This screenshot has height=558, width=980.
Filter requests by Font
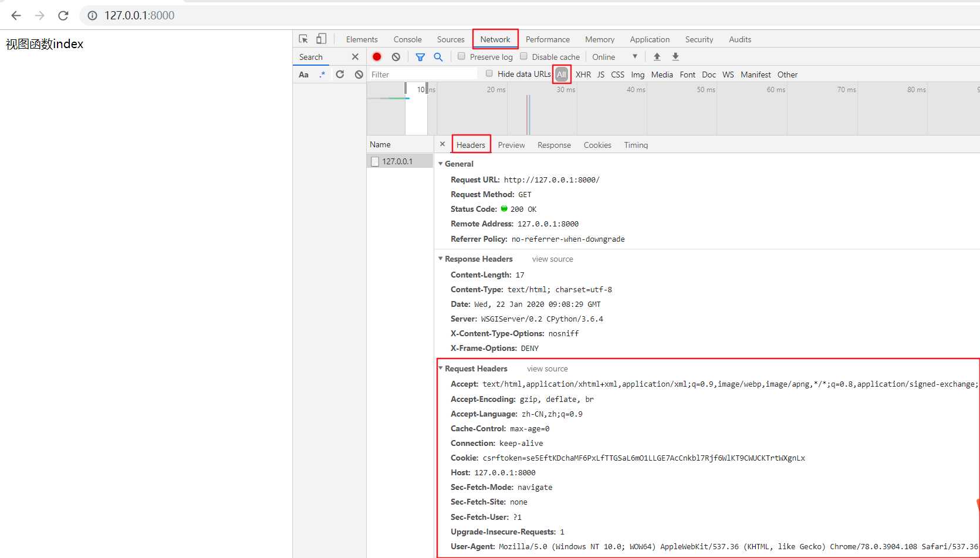pos(688,75)
